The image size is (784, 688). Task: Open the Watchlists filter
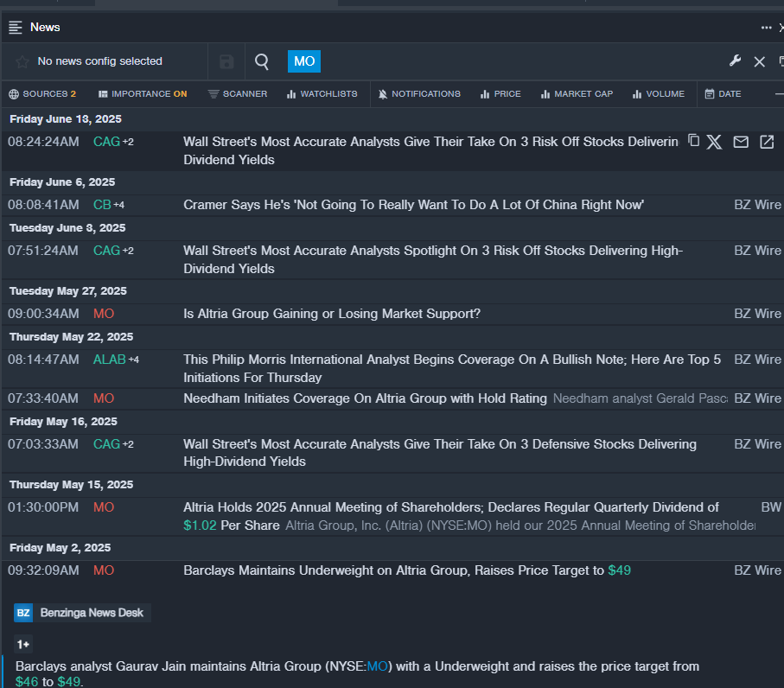tap(322, 94)
